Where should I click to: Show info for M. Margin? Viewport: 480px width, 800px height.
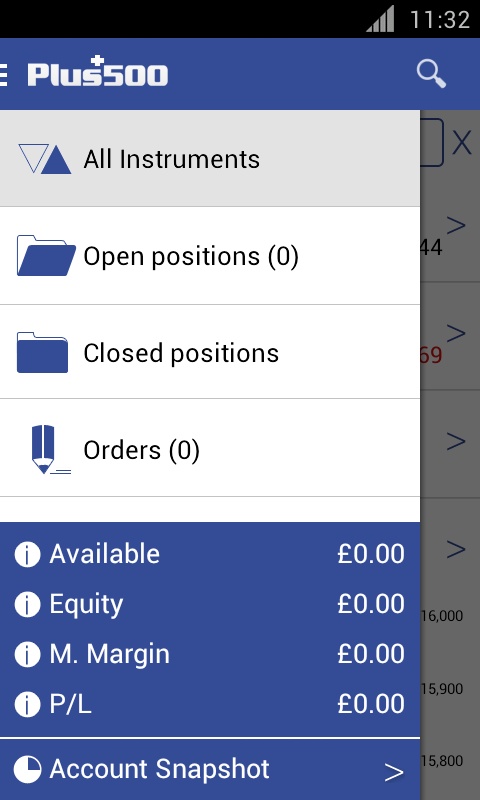coord(27,654)
